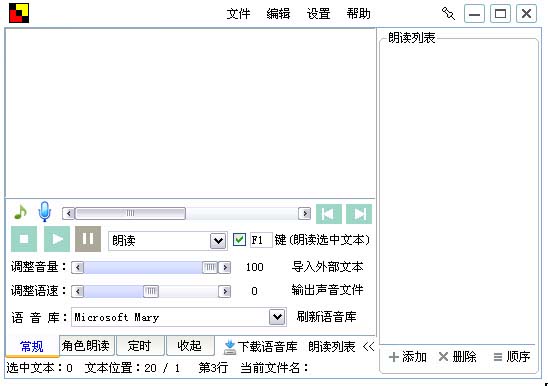The image size is (548, 387).
Task: Click the 刷新语音库 button
Action: (x=326, y=317)
